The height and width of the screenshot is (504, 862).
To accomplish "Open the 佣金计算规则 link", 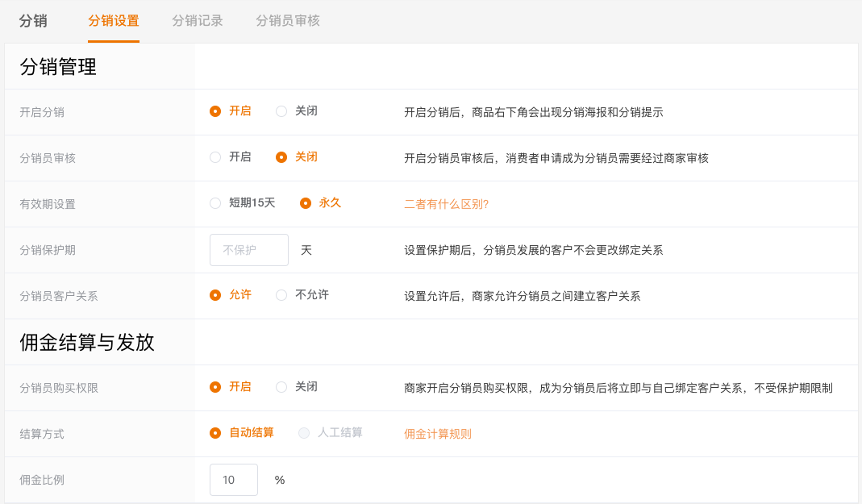I will point(437,434).
